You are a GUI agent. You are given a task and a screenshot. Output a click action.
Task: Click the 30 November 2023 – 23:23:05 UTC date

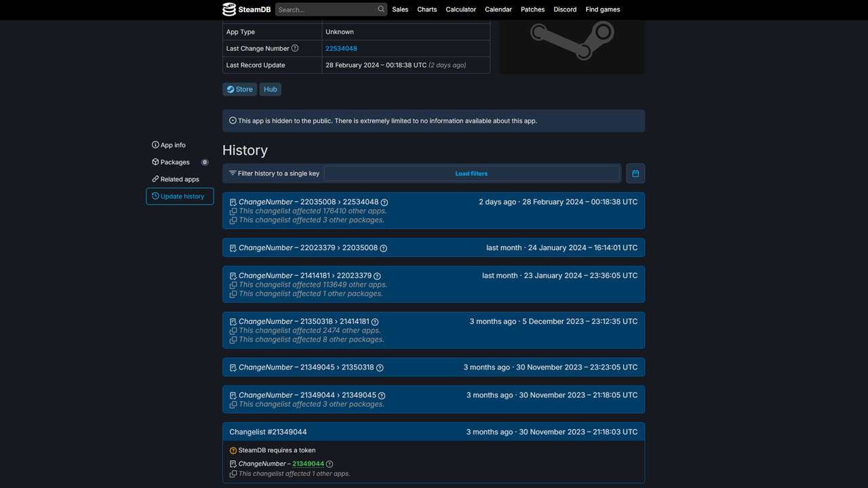pos(577,367)
